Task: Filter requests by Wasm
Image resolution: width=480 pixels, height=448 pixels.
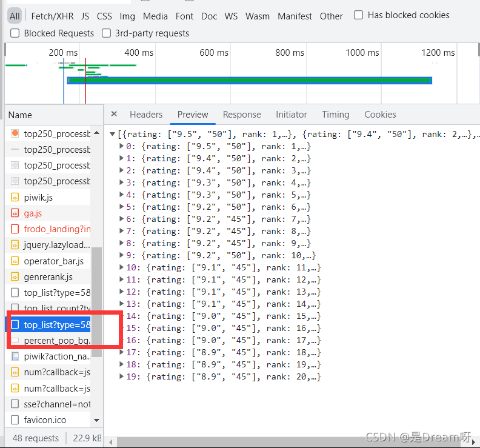Action: 258,16
